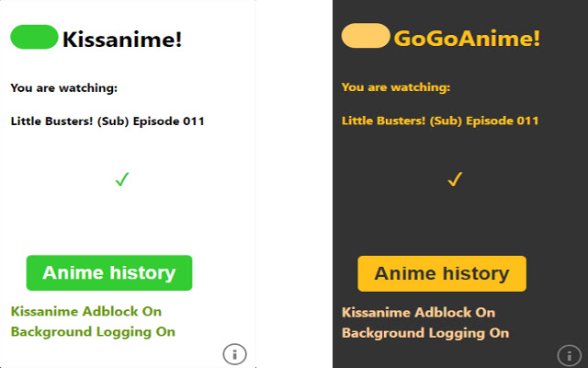Click the green checkmark icon
This screenshot has width=588, height=368.
pyautogui.click(x=121, y=180)
